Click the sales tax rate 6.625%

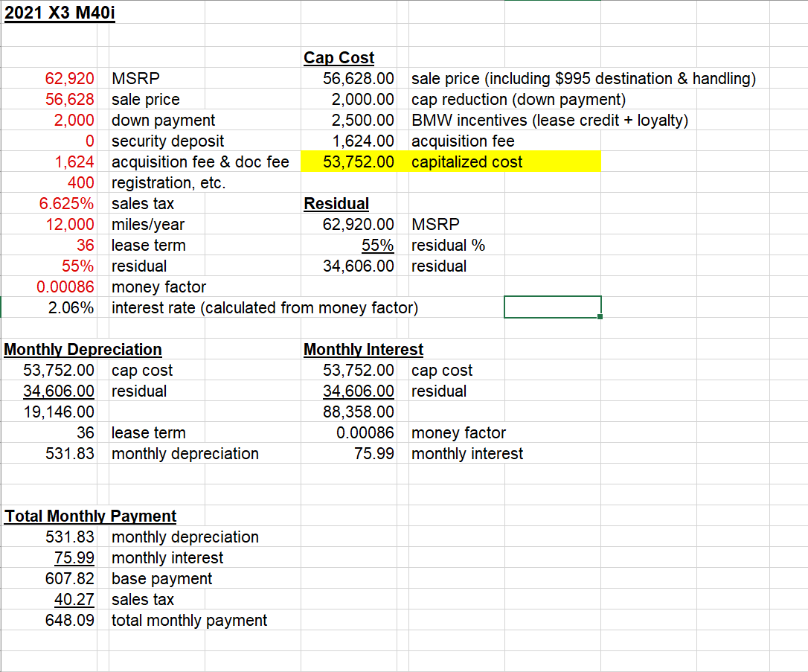pos(66,204)
